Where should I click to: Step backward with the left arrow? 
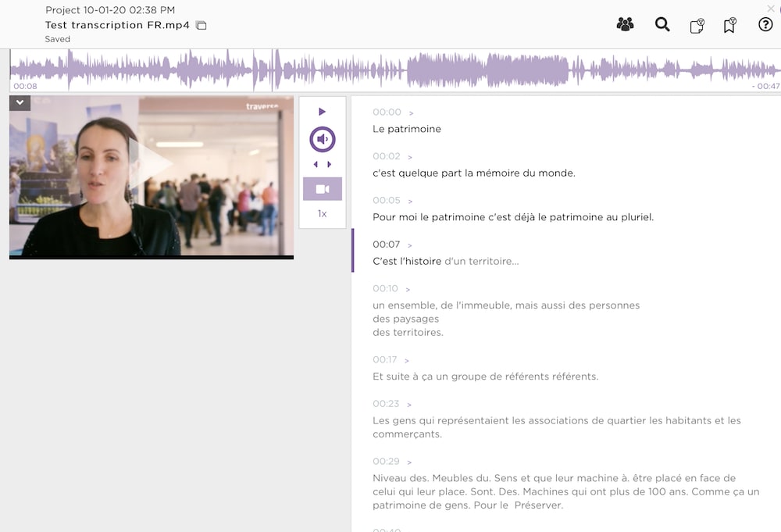point(316,164)
